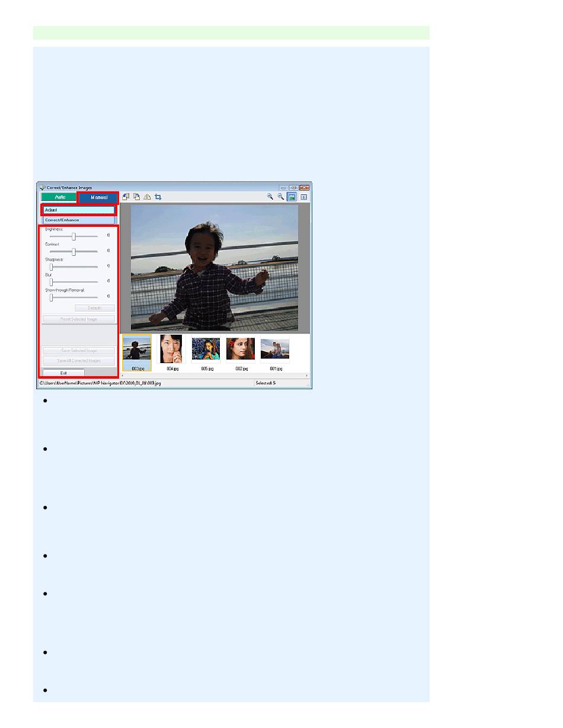Image resolution: width=563 pixels, height=728 pixels.
Task: Click the Contrast slider handle
Action: pos(73,251)
